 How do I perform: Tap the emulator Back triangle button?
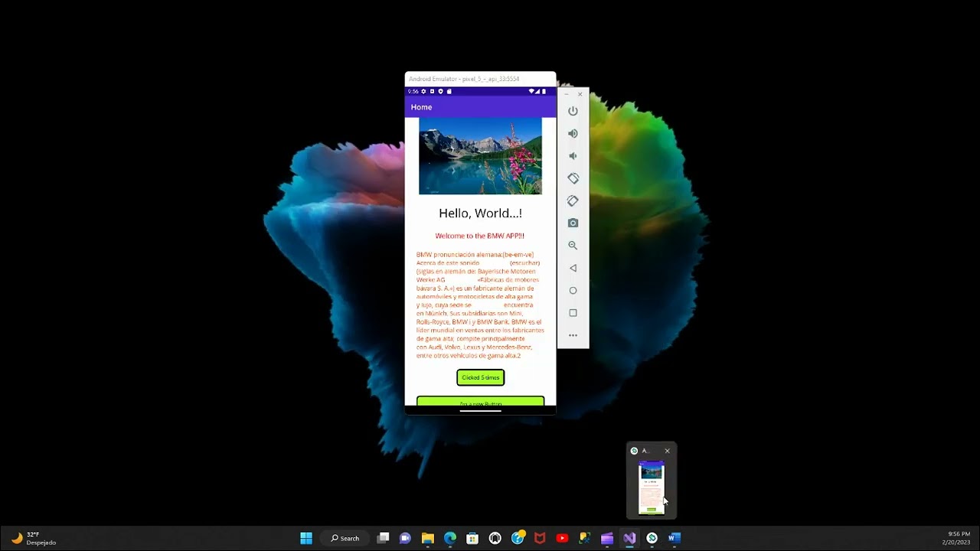(573, 268)
